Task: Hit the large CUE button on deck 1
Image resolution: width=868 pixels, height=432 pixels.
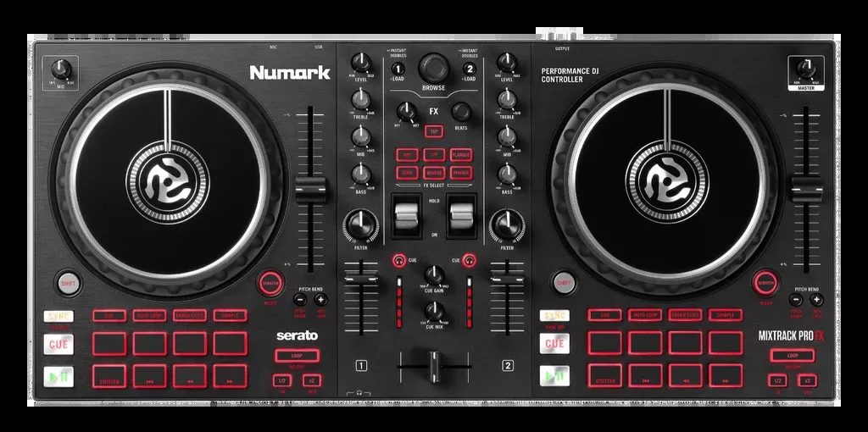Action: (x=58, y=345)
